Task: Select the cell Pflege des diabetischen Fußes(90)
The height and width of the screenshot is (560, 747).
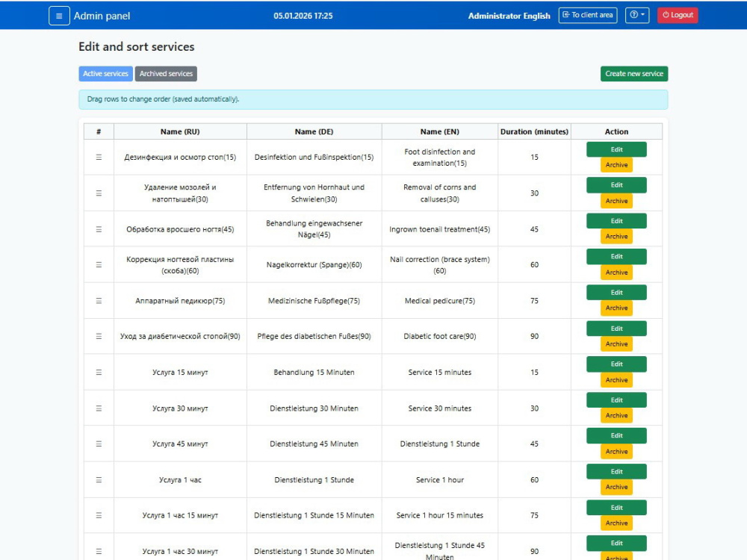Action: (314, 336)
